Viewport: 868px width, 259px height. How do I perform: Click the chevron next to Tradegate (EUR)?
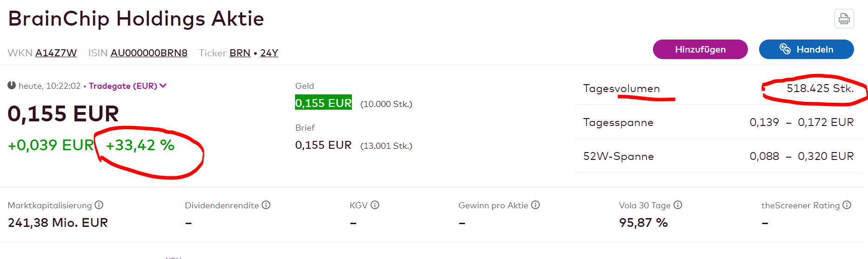click(x=163, y=86)
